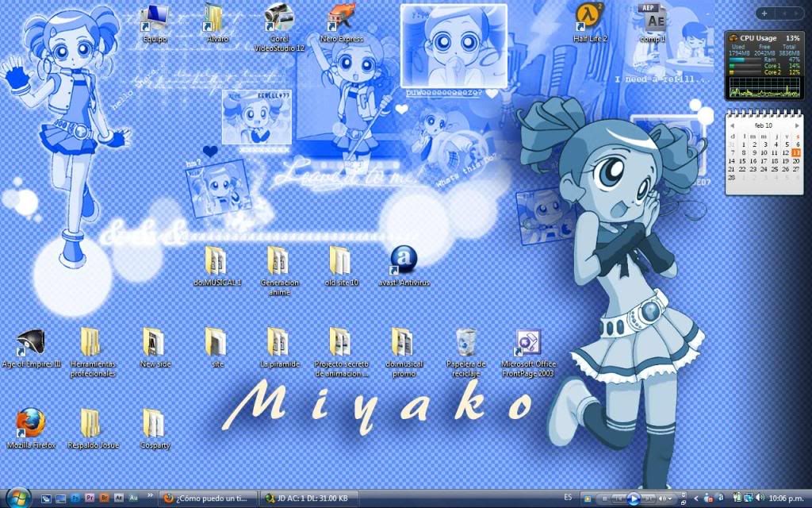Open the do.musical promo folder
812x508 pixels.
tap(404, 352)
